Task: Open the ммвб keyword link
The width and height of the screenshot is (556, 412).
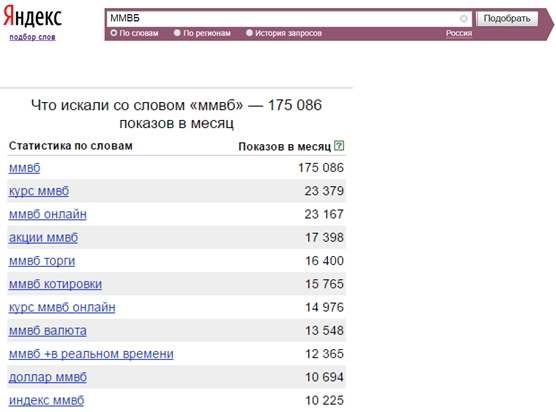Action: [x=24, y=168]
